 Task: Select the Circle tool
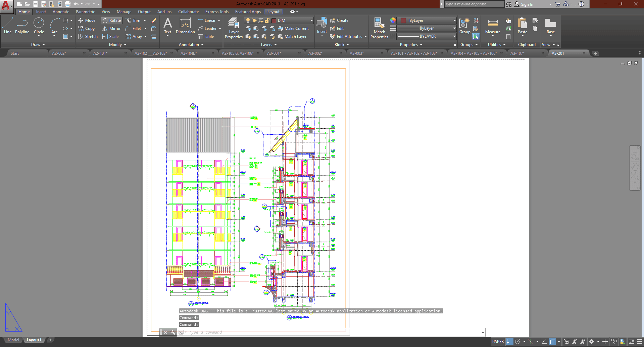pyautogui.click(x=39, y=26)
